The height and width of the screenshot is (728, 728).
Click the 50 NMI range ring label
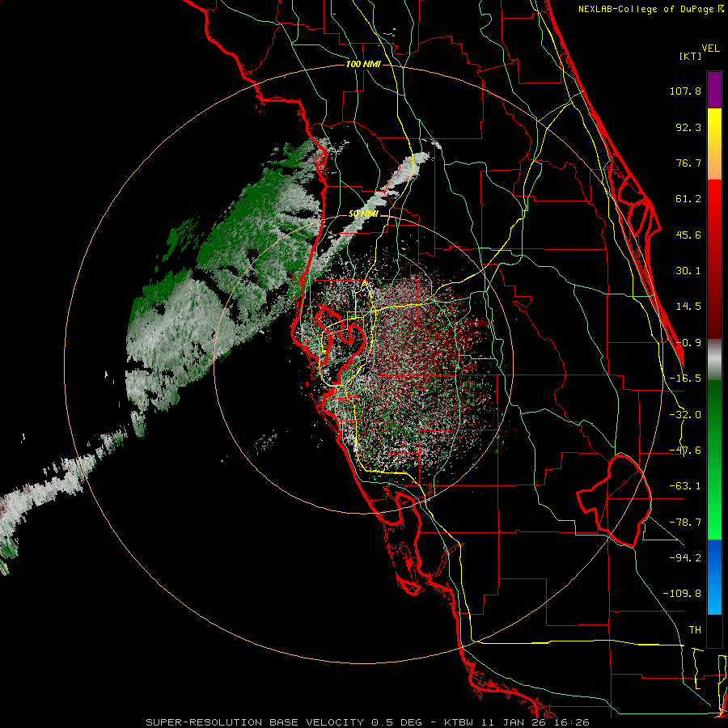click(363, 214)
